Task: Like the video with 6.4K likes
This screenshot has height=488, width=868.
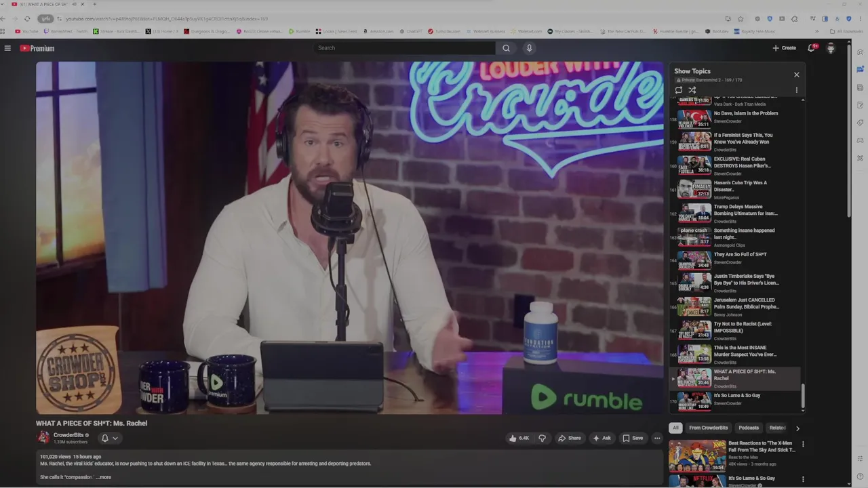Action: [x=518, y=438]
